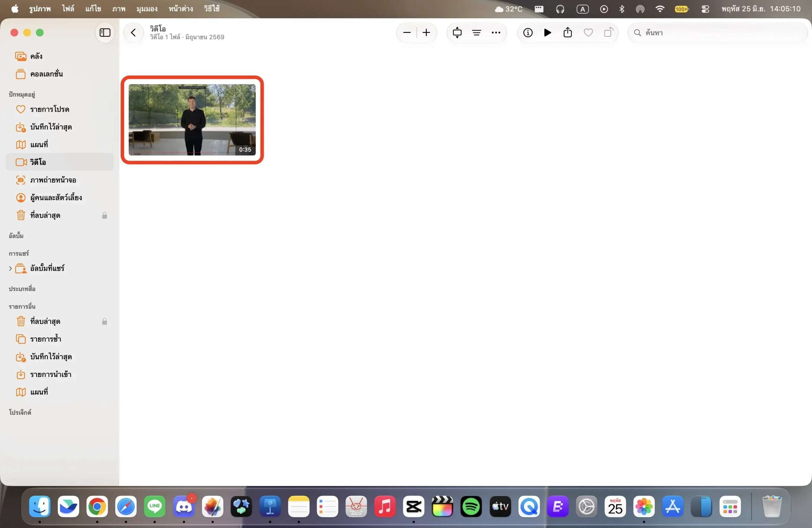Open the Apple menu

[x=15, y=9]
